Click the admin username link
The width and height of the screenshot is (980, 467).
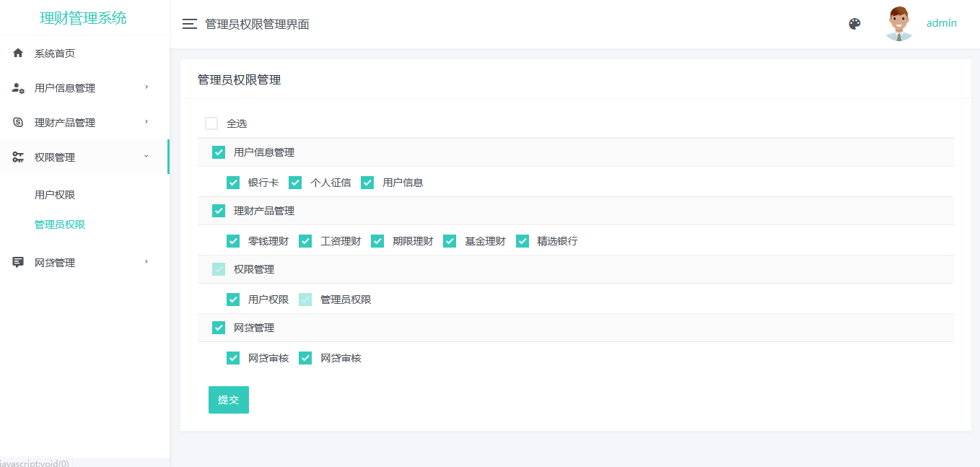[941, 23]
